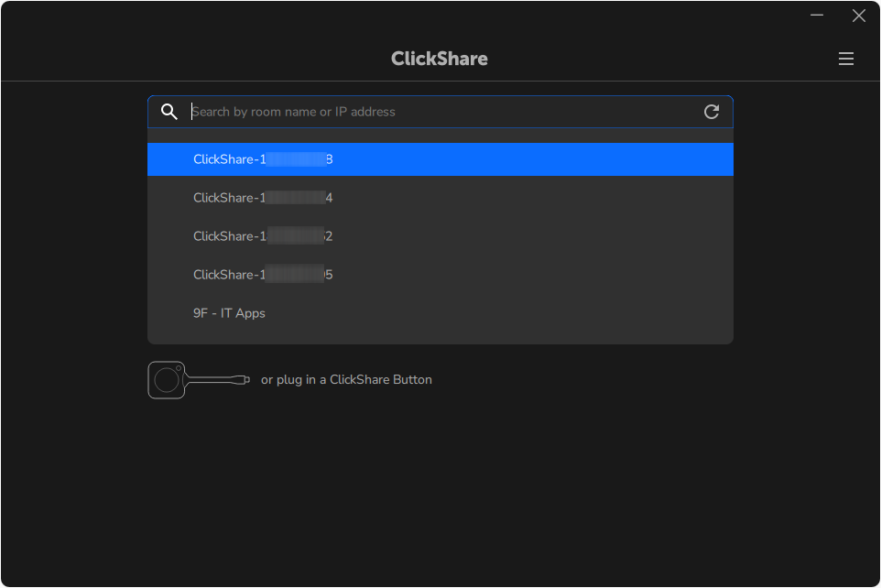Close the ClickShare window
Screen dimensions: 881x588
(858, 16)
